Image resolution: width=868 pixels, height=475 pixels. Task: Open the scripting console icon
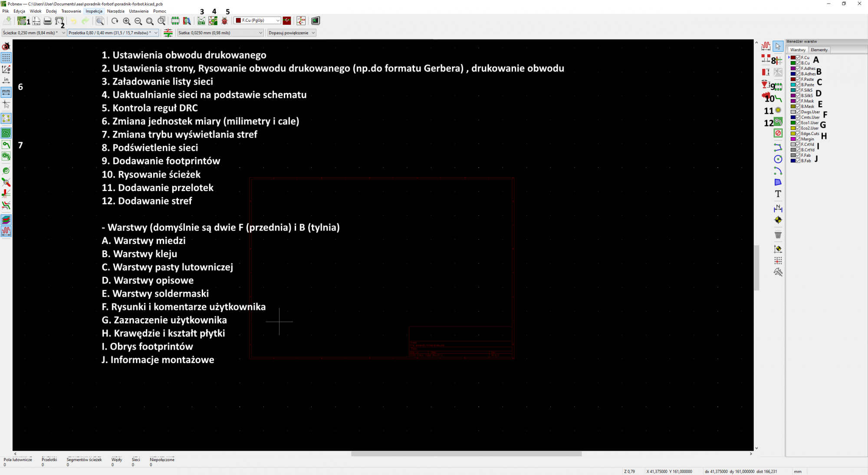point(316,20)
